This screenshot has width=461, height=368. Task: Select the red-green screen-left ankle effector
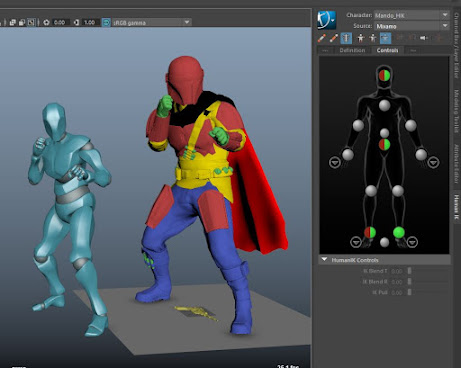pyautogui.click(x=370, y=232)
